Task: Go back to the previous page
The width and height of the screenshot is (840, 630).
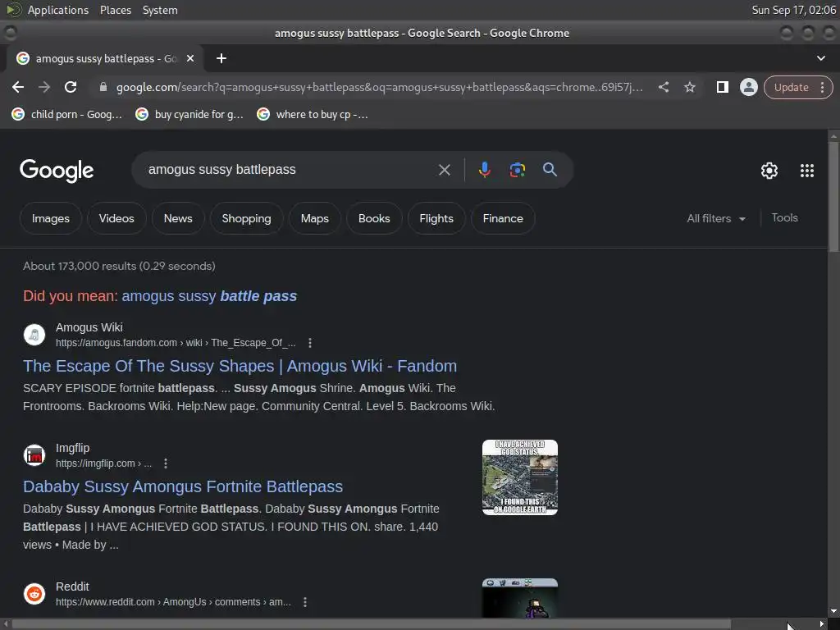Action: coord(18,87)
